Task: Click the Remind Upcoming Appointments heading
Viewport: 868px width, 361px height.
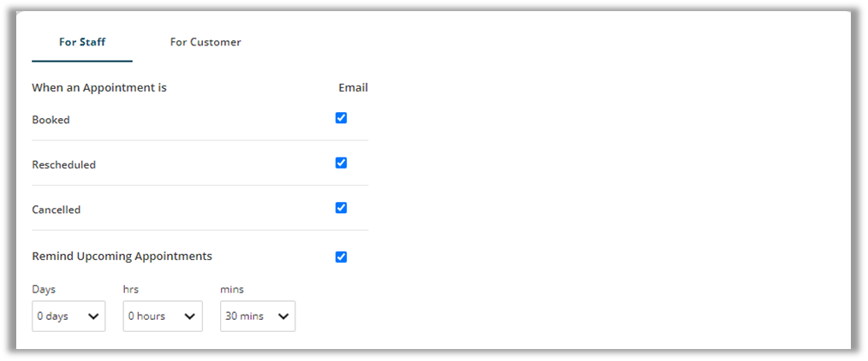Action: 122,256
